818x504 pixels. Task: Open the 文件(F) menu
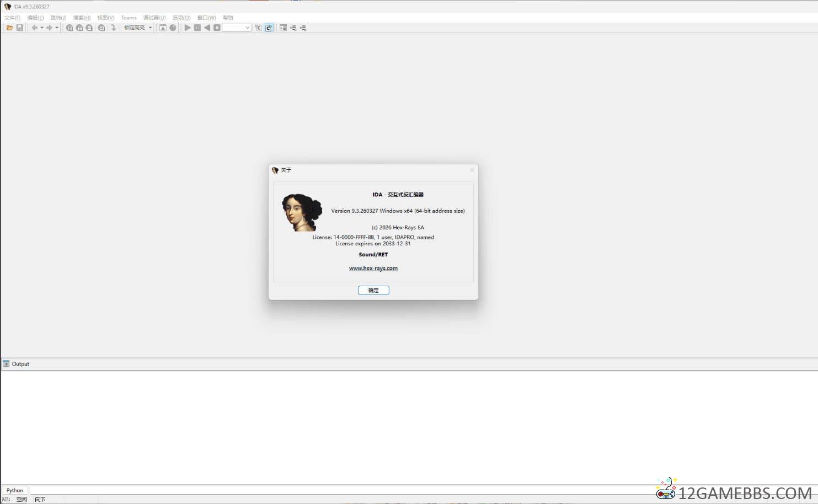point(12,18)
